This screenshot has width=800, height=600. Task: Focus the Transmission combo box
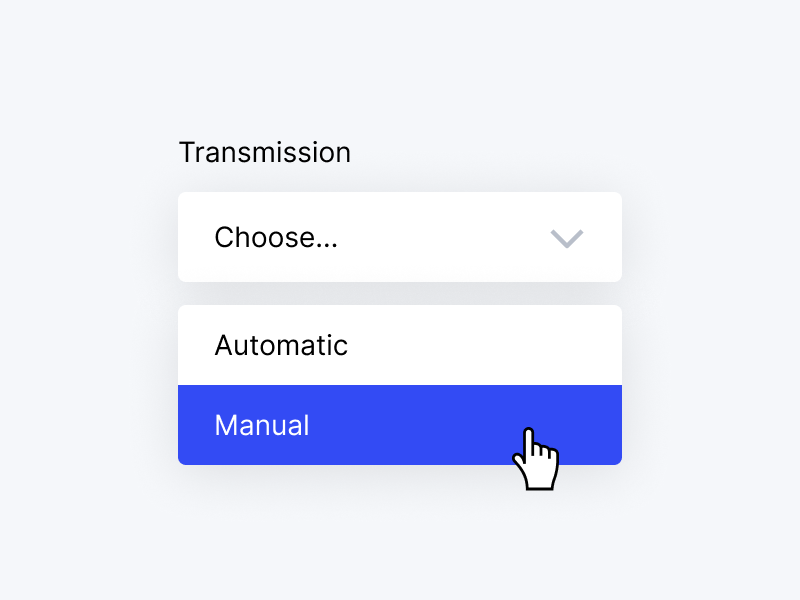point(400,237)
